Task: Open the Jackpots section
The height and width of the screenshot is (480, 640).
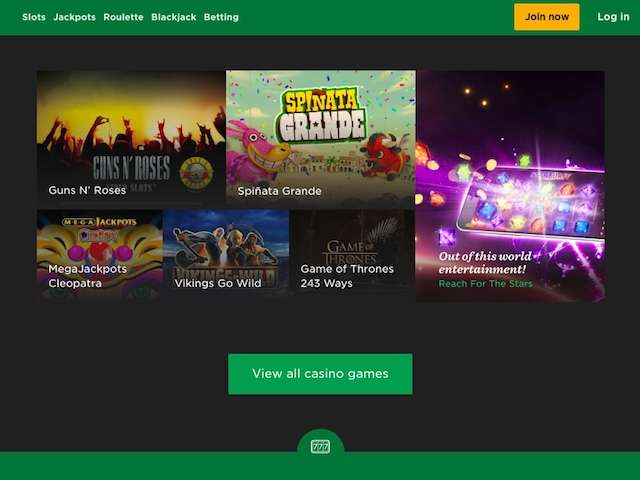Action: tap(75, 17)
